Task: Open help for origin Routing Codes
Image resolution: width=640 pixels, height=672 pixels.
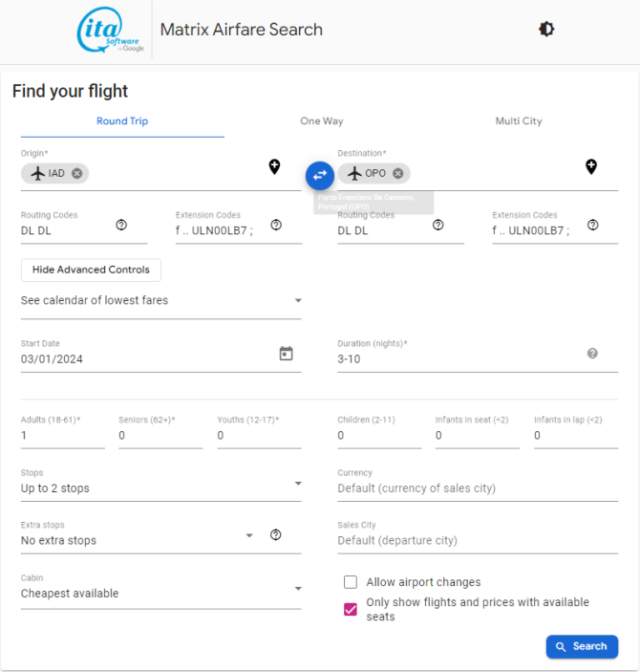Action: 121,225
